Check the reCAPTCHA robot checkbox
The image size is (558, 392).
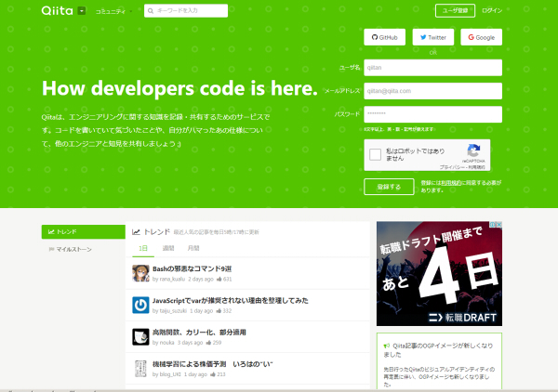pos(375,154)
